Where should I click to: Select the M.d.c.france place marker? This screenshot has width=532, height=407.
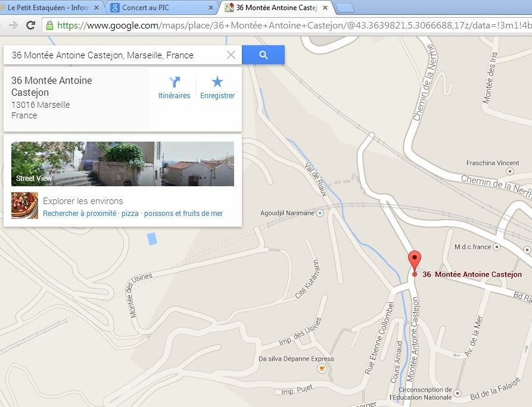[x=497, y=247]
